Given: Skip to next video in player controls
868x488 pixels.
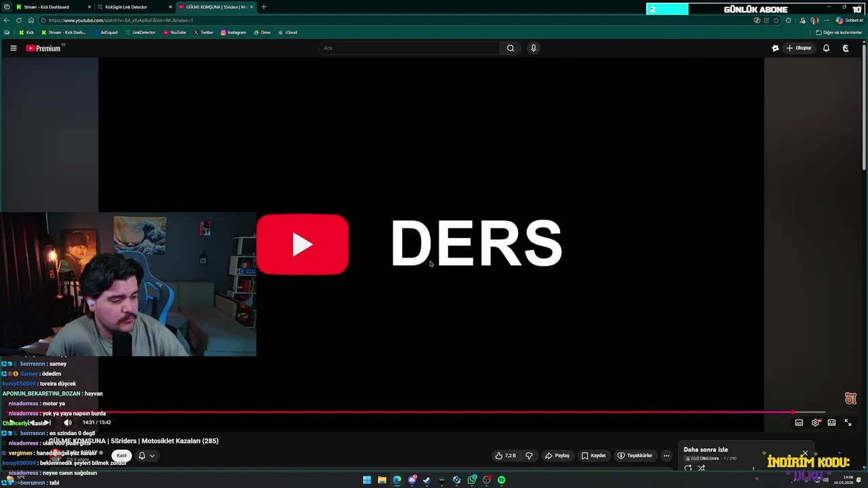Looking at the screenshot, I should pos(47,422).
